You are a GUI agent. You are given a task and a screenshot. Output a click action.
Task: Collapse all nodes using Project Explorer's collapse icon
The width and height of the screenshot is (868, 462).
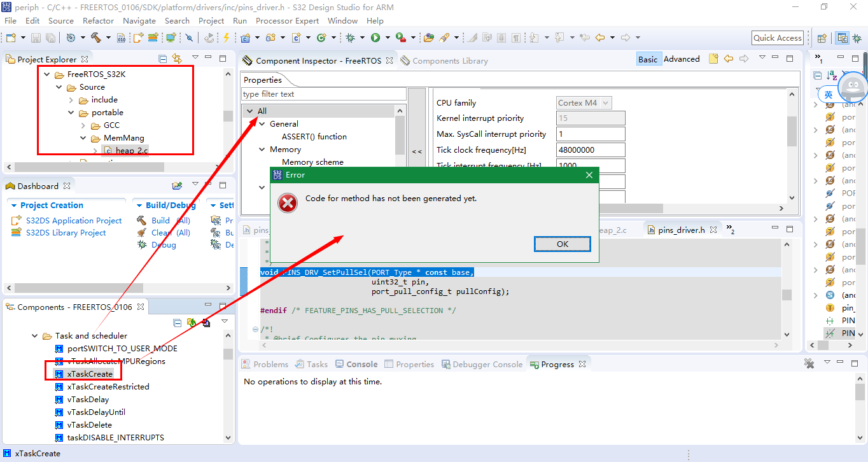coord(162,58)
